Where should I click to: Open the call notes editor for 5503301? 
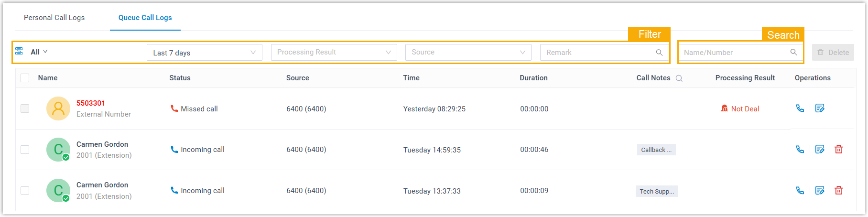(x=820, y=108)
